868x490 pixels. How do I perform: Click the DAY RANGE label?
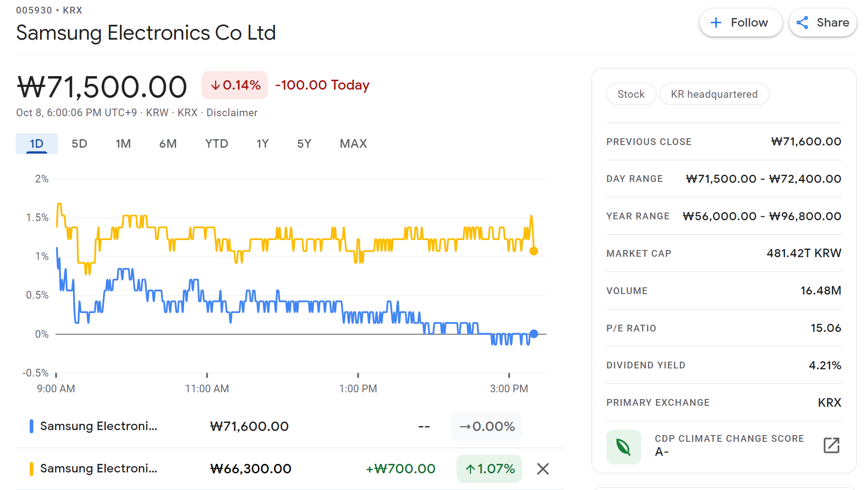[x=634, y=179]
